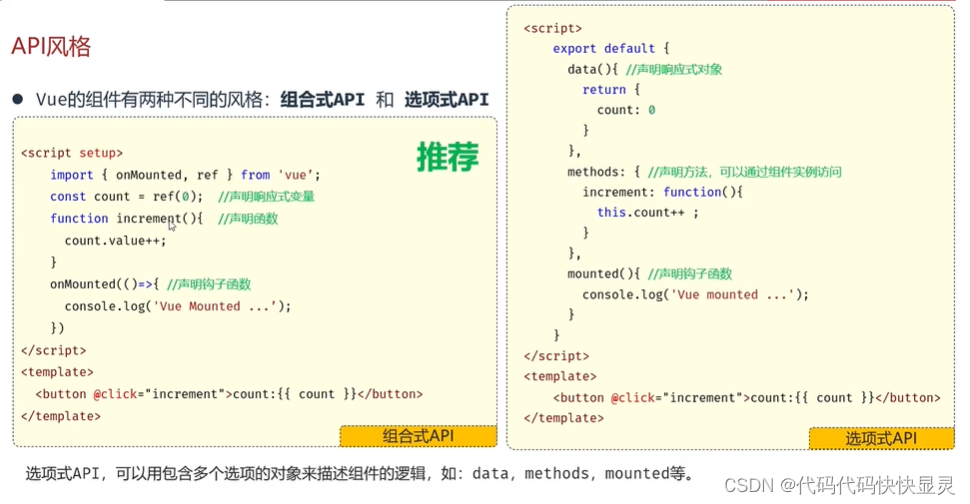Viewport: 970px width, 504px height.
Task: Click '</script>' in the 组合式API panel
Action: pos(54,350)
